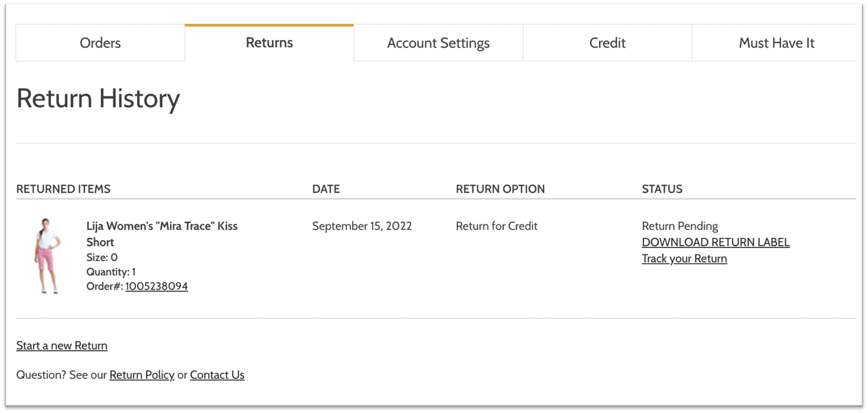
Task: Click the RETURN OPTION column header
Action: click(x=500, y=189)
